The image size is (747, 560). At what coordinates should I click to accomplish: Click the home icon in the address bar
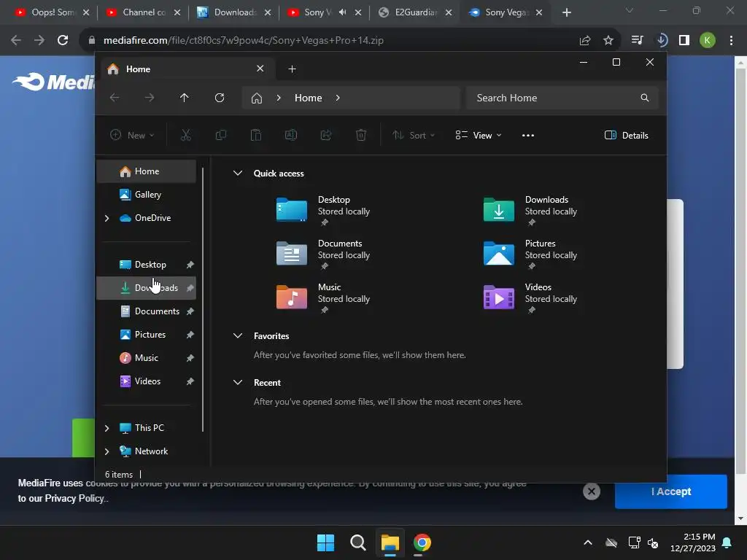click(x=257, y=98)
